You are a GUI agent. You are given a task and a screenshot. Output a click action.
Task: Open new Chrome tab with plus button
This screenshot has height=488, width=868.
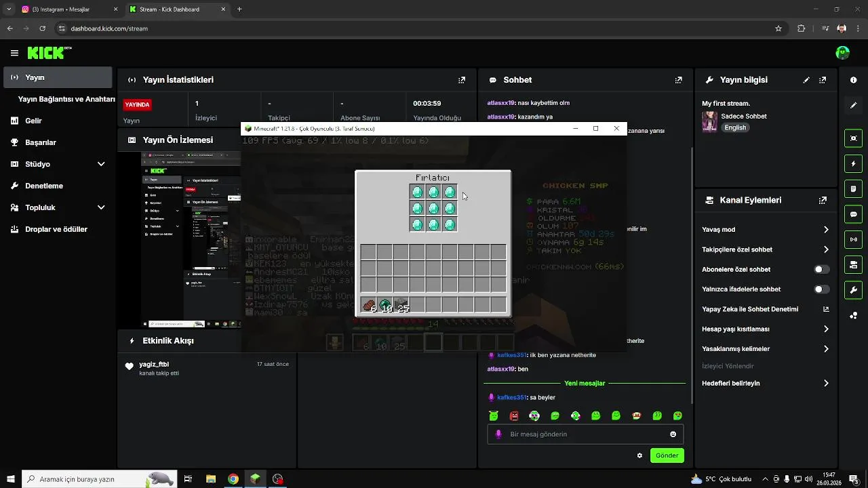[239, 9]
